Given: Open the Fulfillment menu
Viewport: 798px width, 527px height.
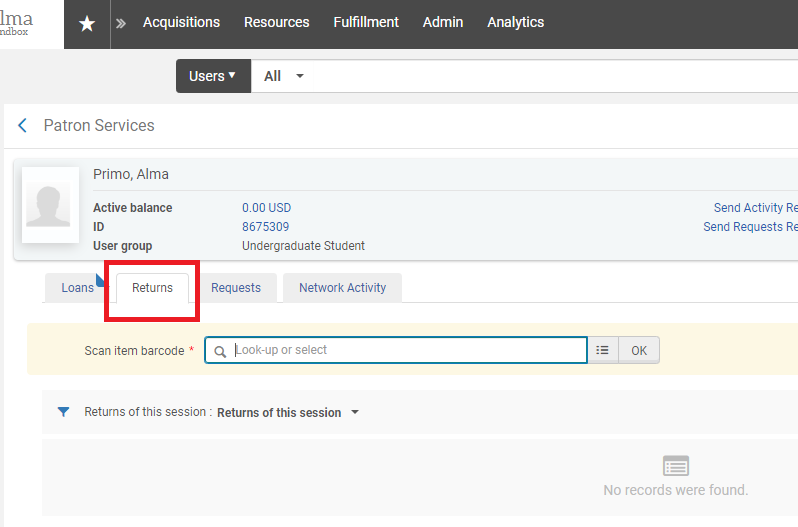Looking at the screenshot, I should [366, 22].
